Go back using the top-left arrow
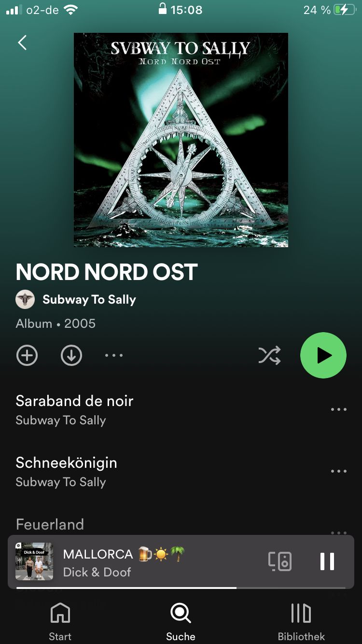The width and height of the screenshot is (362, 644). [22, 42]
